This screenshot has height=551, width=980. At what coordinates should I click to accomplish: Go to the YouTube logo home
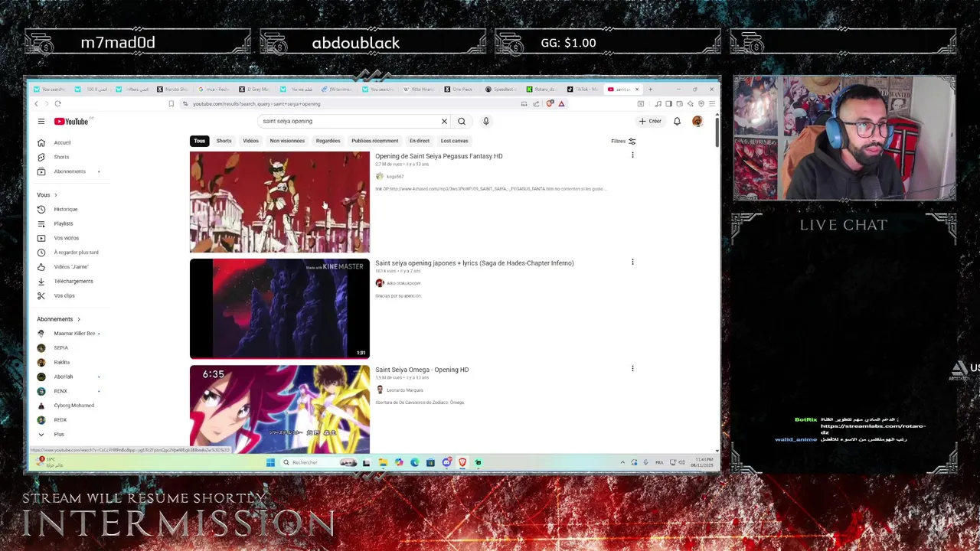point(71,121)
